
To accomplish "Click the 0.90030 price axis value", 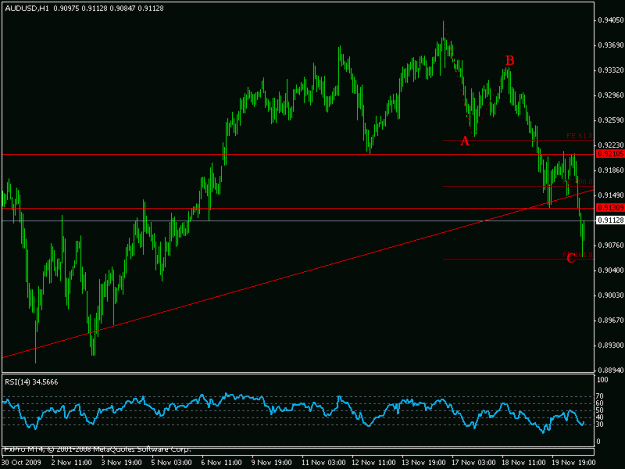I will [611, 295].
